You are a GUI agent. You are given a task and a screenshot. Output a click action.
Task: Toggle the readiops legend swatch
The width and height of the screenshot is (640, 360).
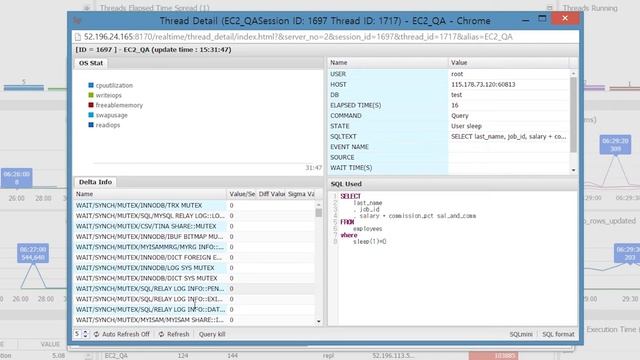click(91, 125)
